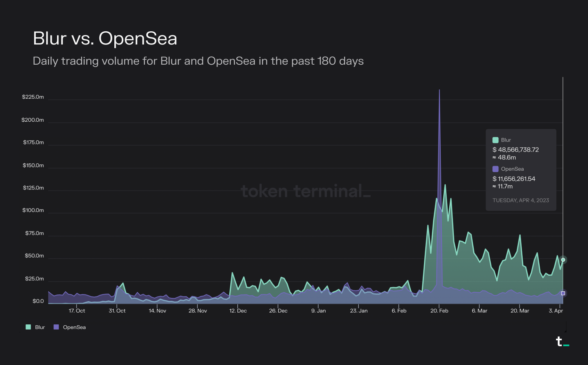Viewport: 588px width, 365px height.
Task: Click the '14. Nov' x-axis label
Action: 157,311
